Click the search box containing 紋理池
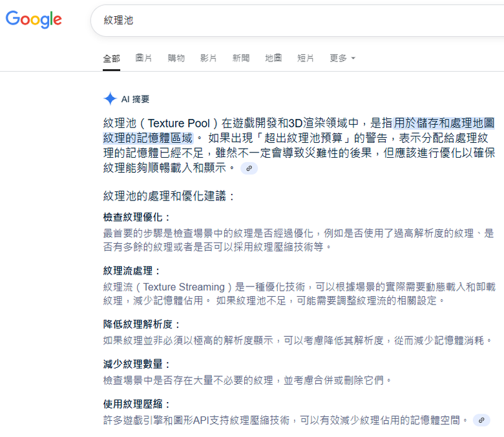The width and height of the screenshot is (504, 437). (x=297, y=20)
